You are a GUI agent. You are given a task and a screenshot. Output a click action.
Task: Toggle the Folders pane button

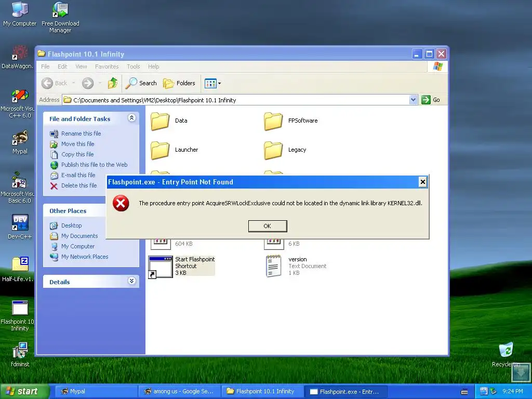179,83
